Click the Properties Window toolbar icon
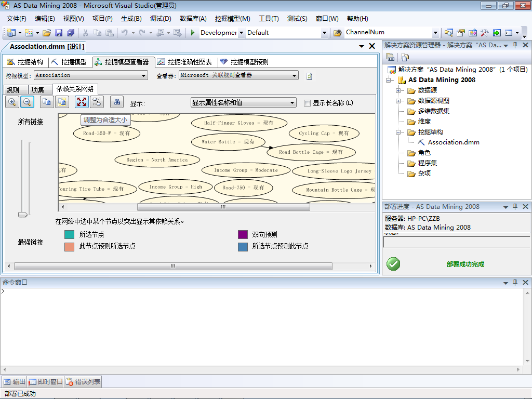 [x=460, y=33]
